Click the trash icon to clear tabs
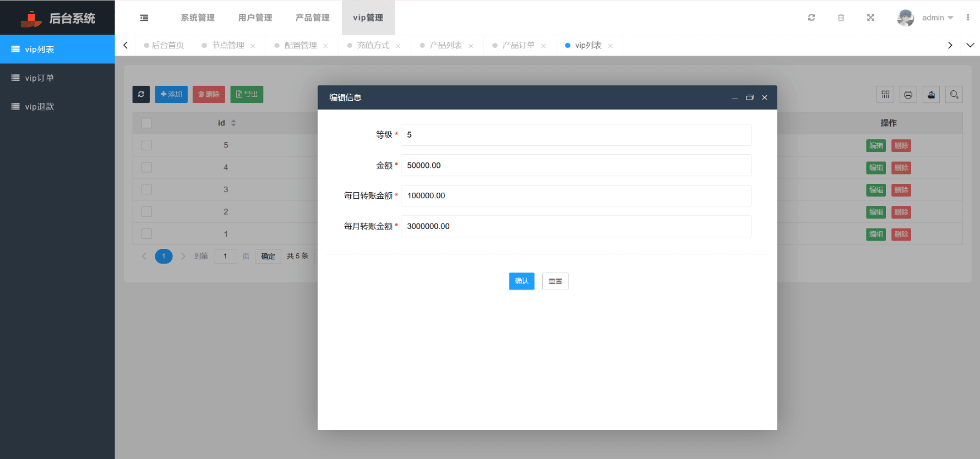980x459 pixels. (x=841, y=18)
